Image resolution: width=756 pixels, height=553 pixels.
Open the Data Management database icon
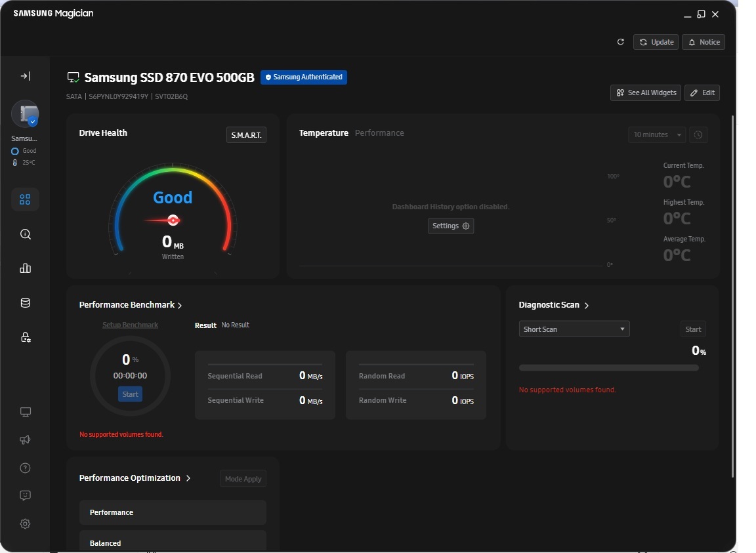pyautogui.click(x=26, y=303)
